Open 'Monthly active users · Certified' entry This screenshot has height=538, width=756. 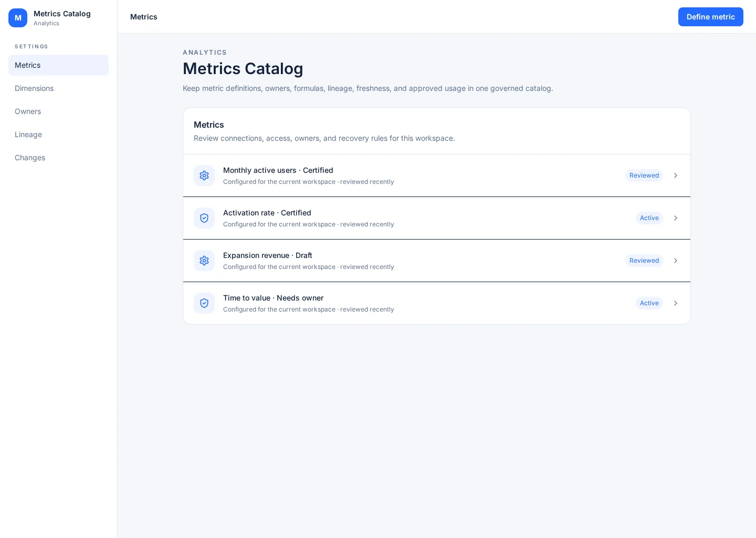[437, 175]
